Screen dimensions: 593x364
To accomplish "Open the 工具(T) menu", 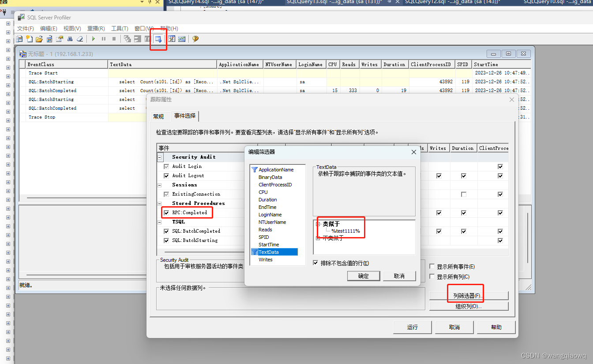I will tap(120, 28).
